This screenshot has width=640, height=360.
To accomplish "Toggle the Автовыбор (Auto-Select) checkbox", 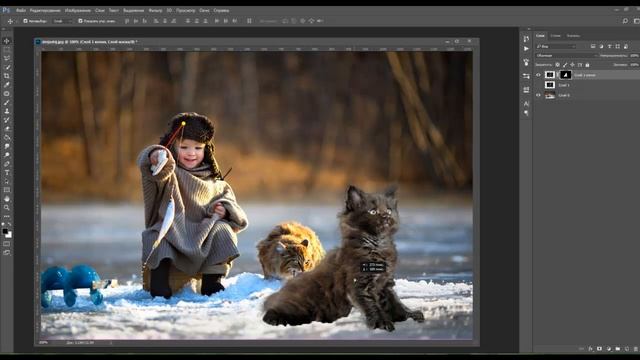I will point(25,20).
